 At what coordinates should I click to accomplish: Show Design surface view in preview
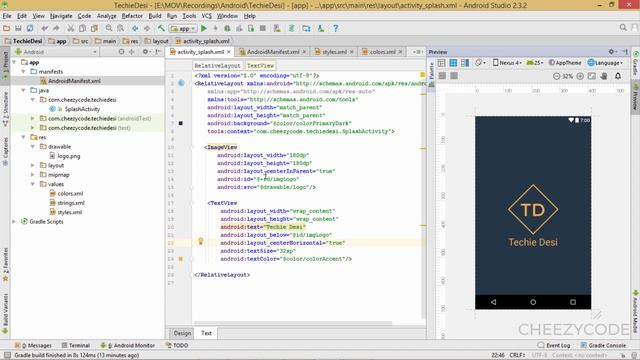point(441,63)
